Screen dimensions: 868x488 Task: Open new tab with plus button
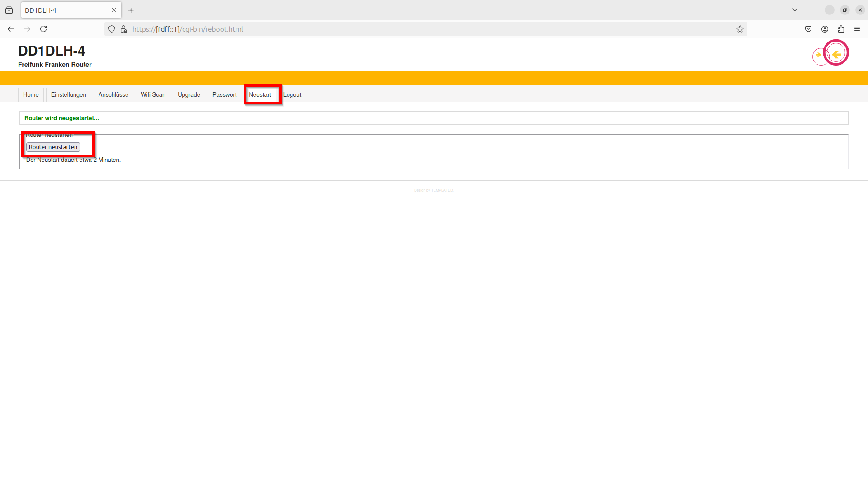tap(131, 10)
